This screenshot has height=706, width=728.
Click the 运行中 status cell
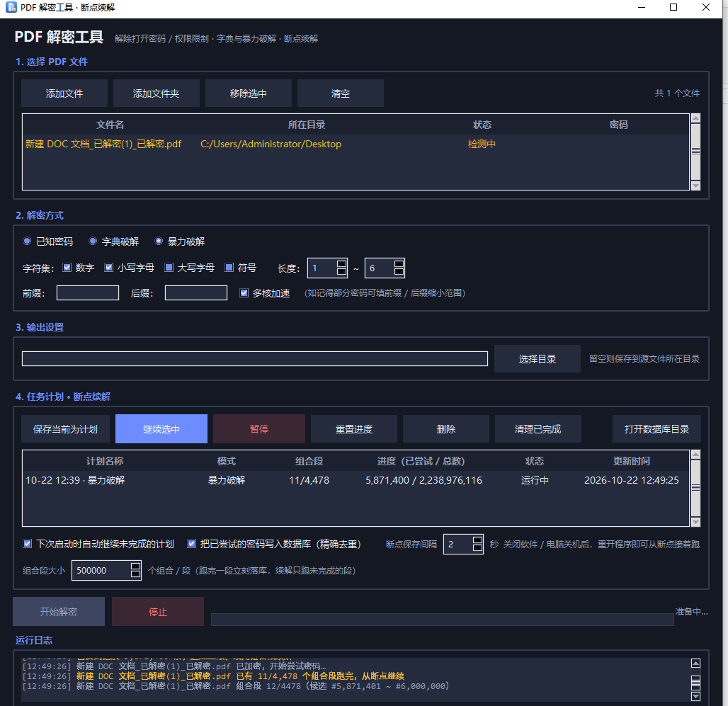(x=535, y=480)
